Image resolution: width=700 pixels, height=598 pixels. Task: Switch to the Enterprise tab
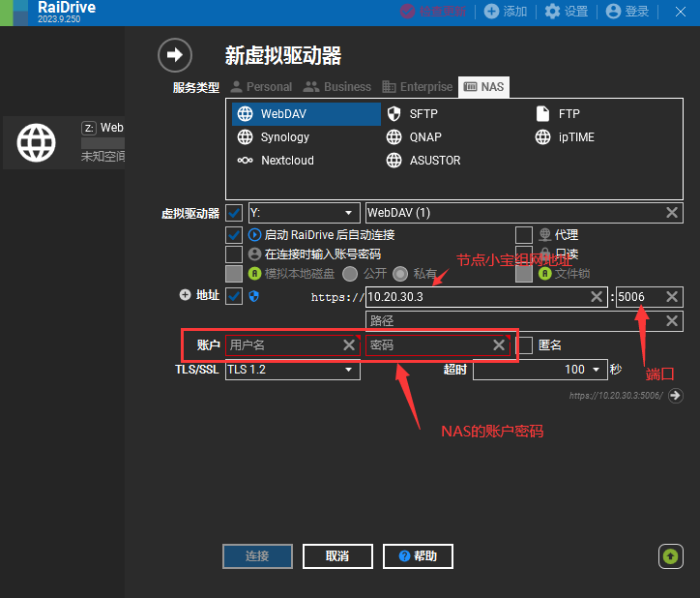[418, 87]
